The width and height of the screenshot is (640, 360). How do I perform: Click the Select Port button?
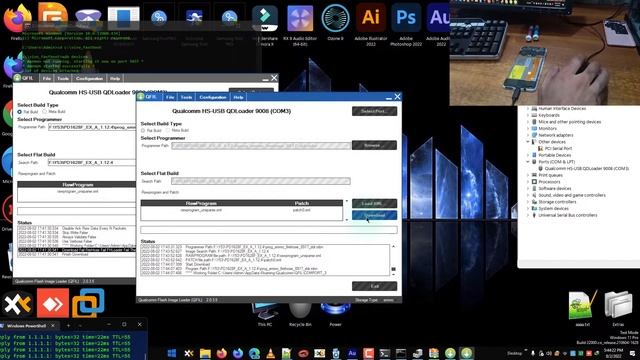point(374,111)
